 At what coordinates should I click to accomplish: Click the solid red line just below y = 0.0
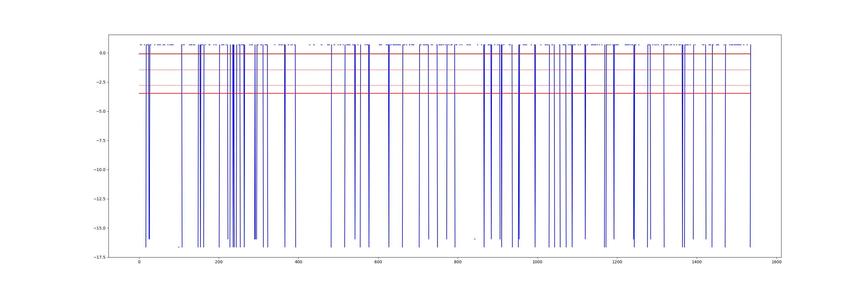coord(444,54)
